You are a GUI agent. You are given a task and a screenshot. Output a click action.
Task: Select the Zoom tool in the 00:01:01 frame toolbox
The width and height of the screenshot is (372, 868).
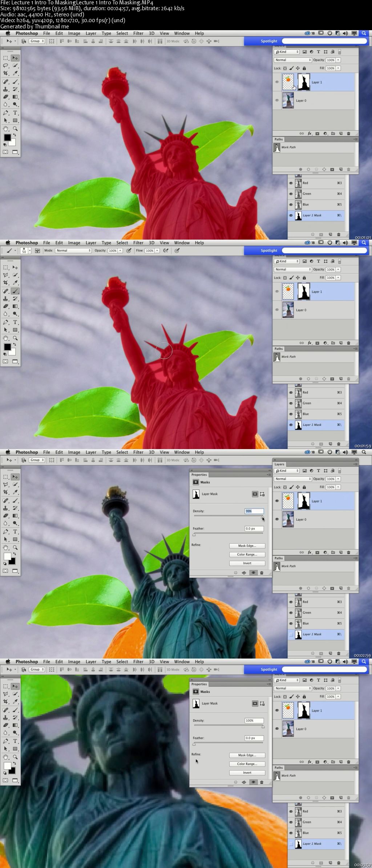click(x=15, y=128)
